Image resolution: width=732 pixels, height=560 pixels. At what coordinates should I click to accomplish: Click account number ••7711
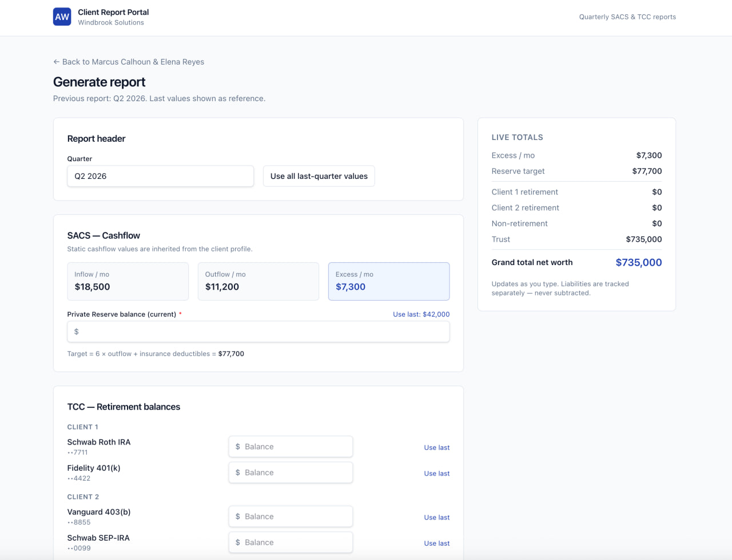point(78,453)
